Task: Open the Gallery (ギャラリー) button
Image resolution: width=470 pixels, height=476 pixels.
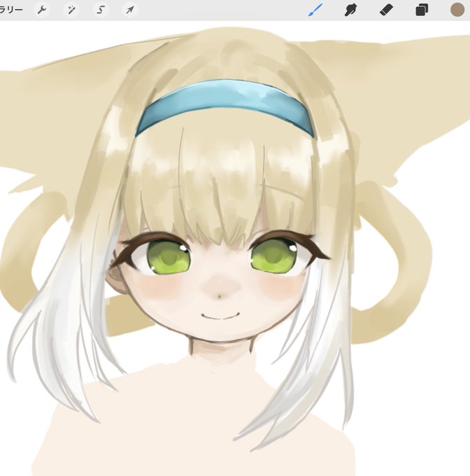Action: (11, 10)
